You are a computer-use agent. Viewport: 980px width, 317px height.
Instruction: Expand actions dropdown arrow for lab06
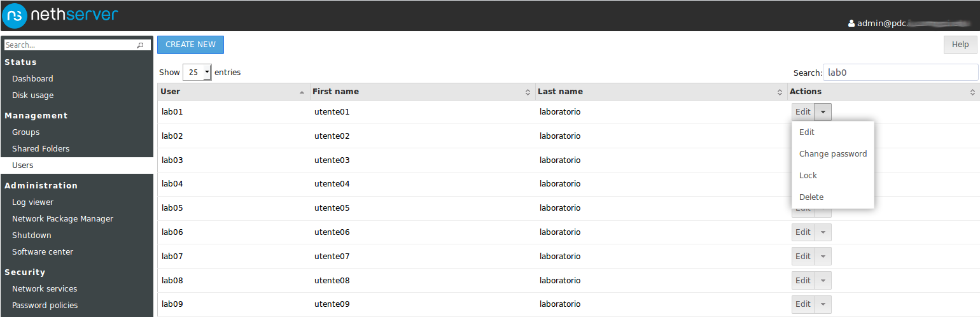[x=823, y=232]
